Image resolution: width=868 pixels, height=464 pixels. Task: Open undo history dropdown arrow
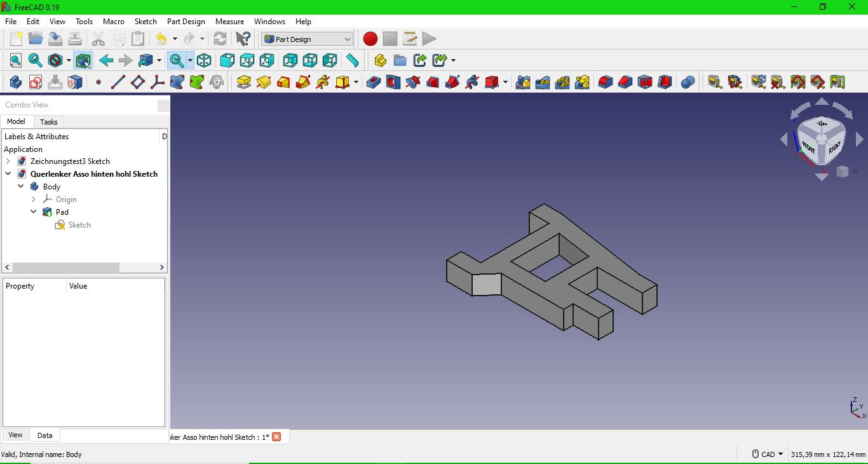pos(175,39)
